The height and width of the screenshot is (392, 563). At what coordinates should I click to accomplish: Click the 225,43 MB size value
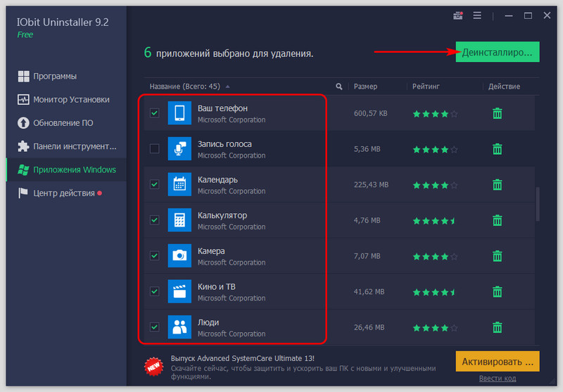371,184
